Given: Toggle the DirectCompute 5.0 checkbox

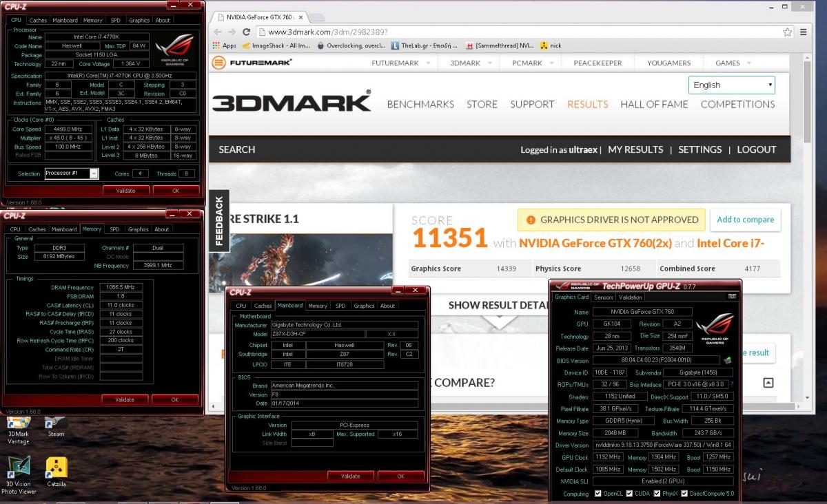Looking at the screenshot, I should pyautogui.click(x=685, y=494).
